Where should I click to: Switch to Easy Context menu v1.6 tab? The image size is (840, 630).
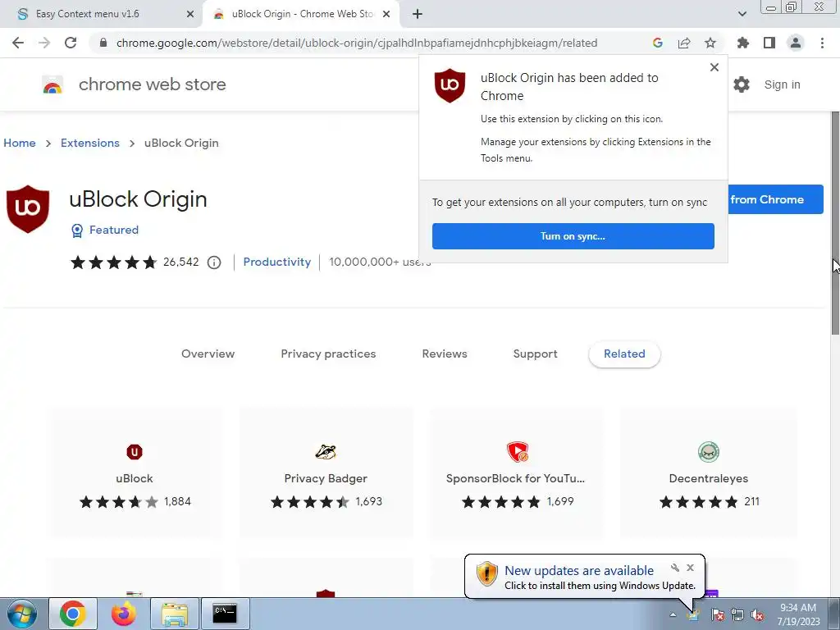coord(87,14)
